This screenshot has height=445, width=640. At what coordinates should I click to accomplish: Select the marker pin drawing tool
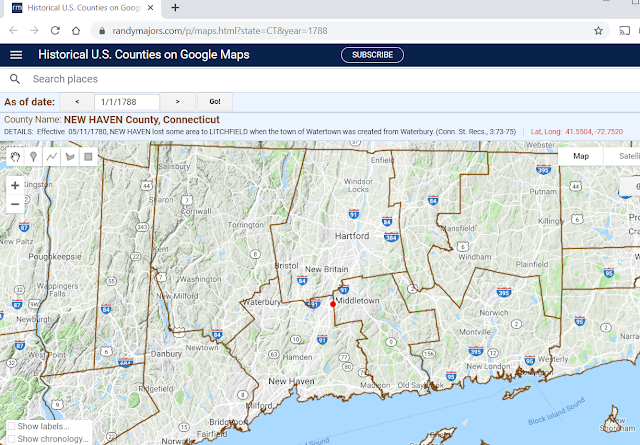point(33,157)
